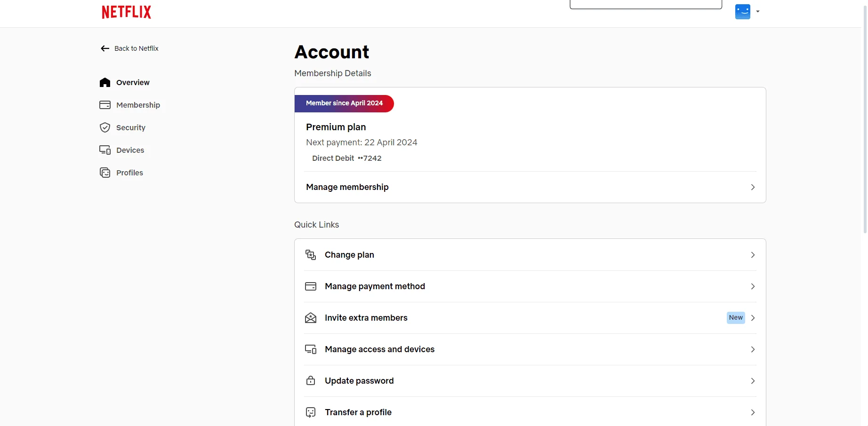This screenshot has width=868, height=426.
Task: Click the Netflix logo
Action: coord(126,12)
